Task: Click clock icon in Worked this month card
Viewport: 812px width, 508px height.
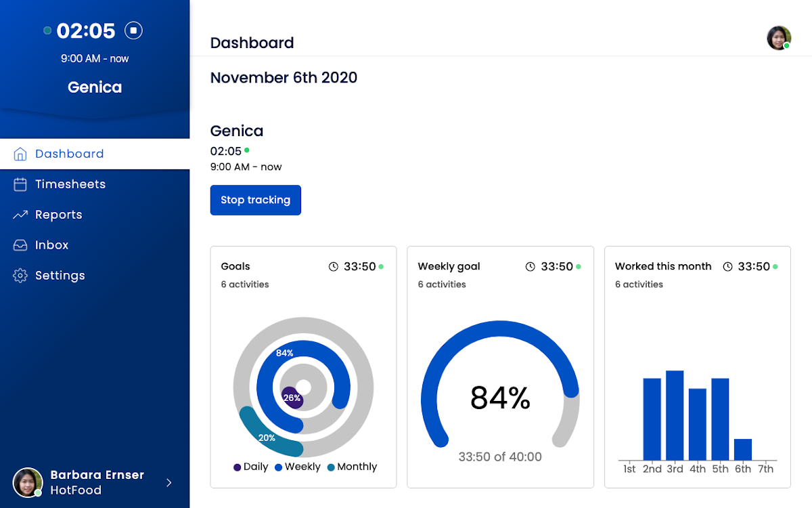Action: pos(728,267)
